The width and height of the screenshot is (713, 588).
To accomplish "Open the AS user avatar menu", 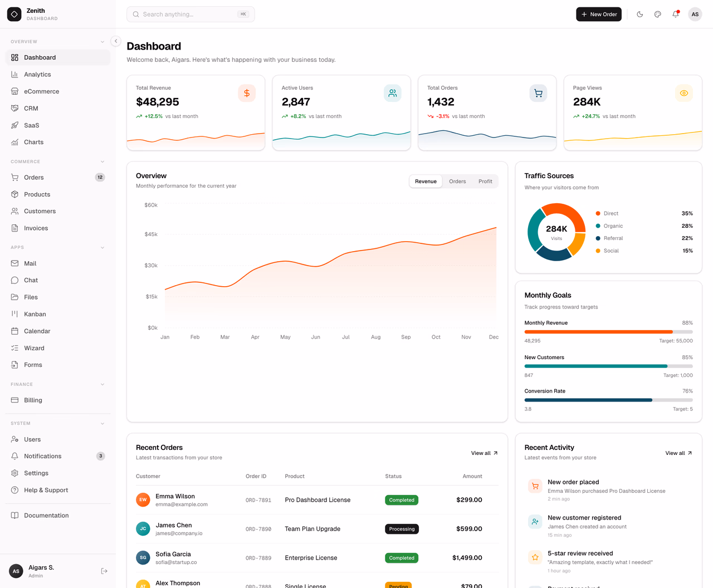I will pyautogui.click(x=695, y=14).
